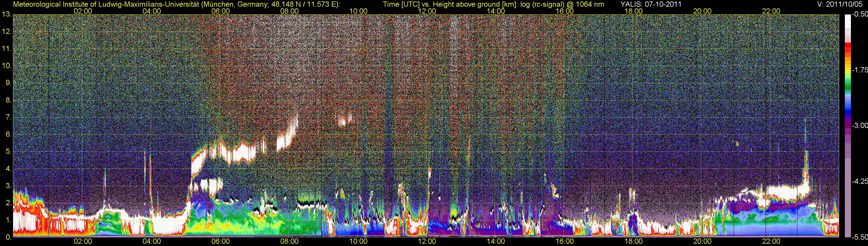Image resolution: width=868 pixels, height=246 pixels.
Task: Click the 08:00 label on the lower time axis
Action: tap(289, 241)
